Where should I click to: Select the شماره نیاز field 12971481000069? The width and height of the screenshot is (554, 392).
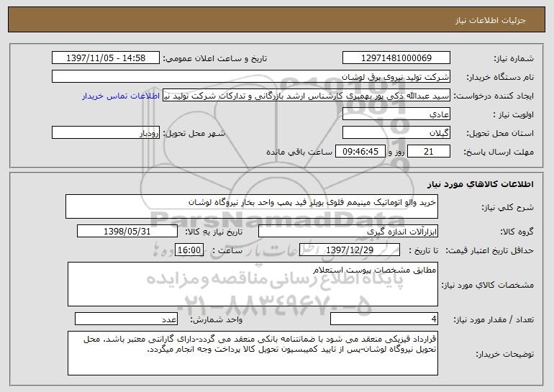coord(396,58)
